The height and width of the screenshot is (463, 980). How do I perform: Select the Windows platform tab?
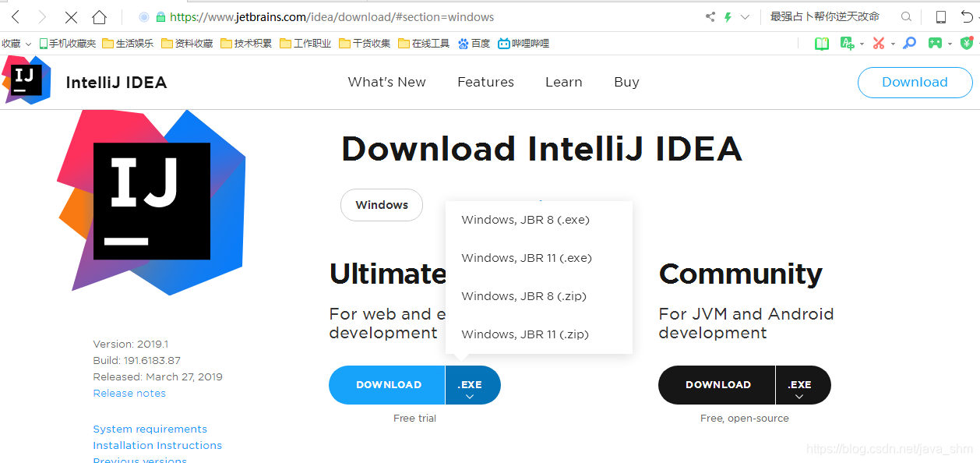pyautogui.click(x=382, y=205)
